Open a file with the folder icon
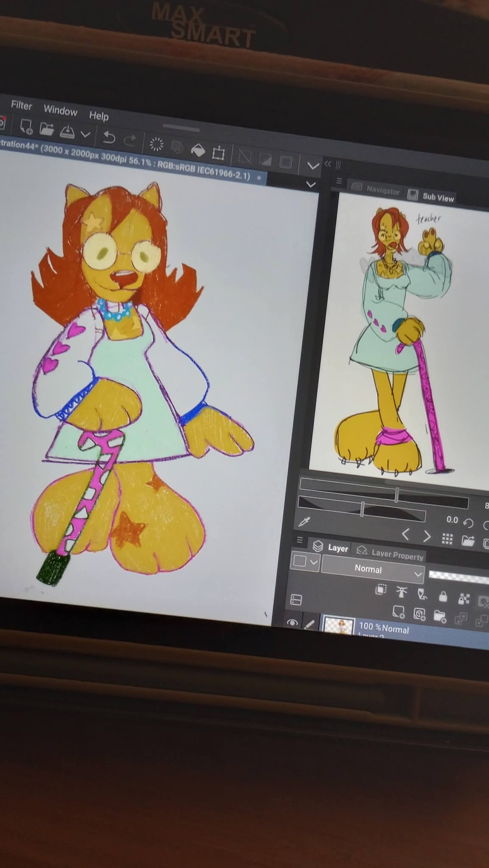This screenshot has width=489, height=868. click(x=47, y=129)
